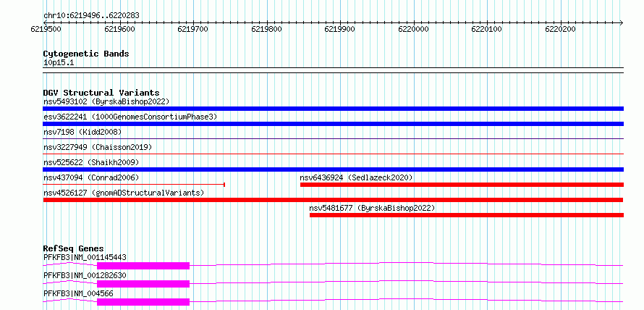
Task: Click the 6219900 ruler position label
Action: coord(339,29)
